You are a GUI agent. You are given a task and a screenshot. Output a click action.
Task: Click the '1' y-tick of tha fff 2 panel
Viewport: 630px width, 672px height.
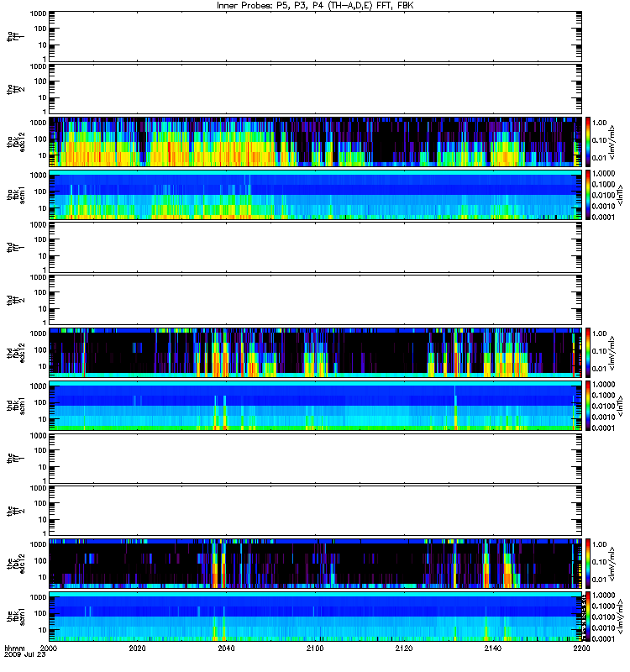(45, 112)
